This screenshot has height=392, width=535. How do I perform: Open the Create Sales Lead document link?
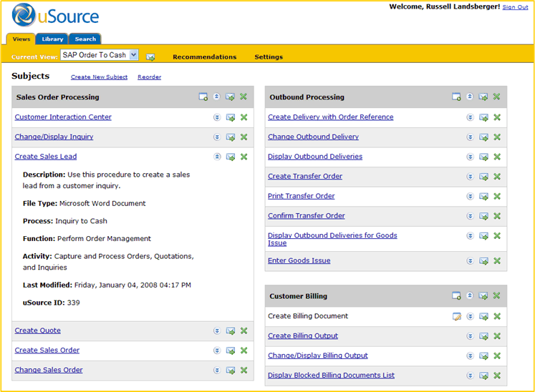46,157
